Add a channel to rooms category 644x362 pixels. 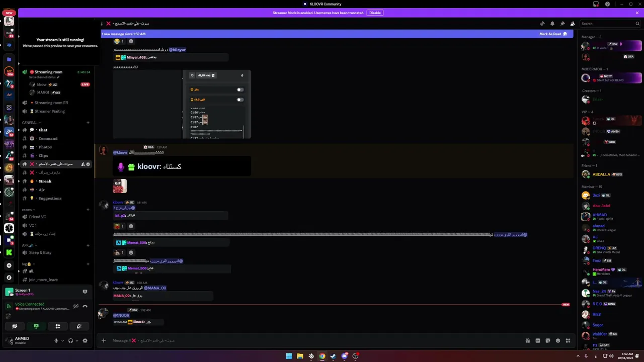pyautogui.click(x=88, y=210)
